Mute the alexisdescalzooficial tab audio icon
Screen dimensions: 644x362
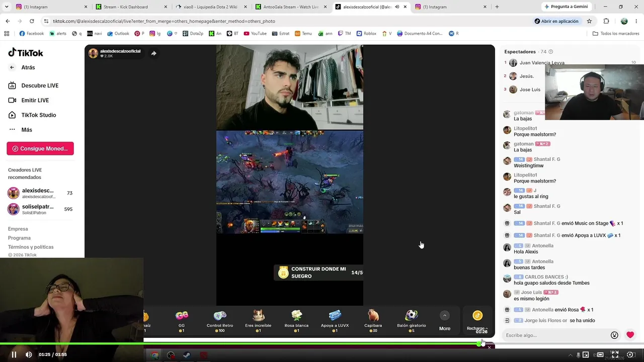397,7
